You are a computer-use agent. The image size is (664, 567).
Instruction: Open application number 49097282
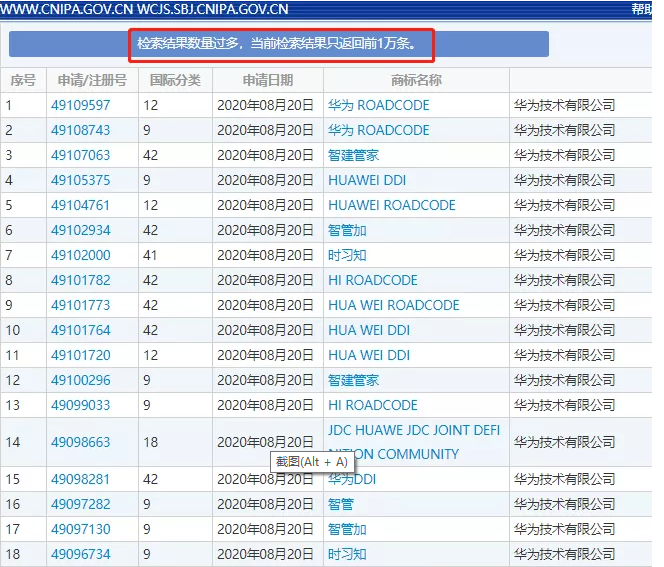point(80,504)
